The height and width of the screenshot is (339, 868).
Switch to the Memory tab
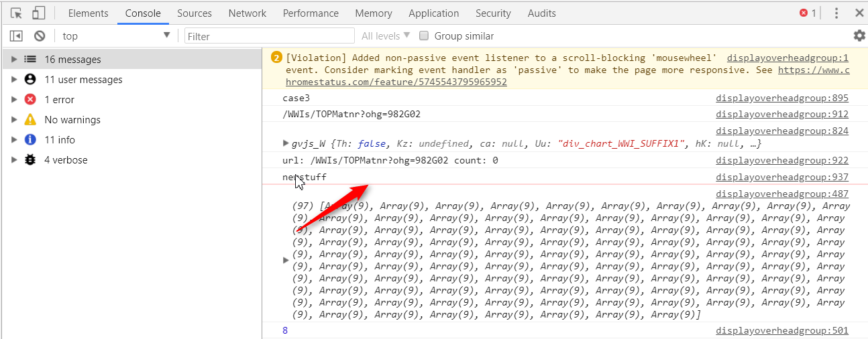coord(374,13)
